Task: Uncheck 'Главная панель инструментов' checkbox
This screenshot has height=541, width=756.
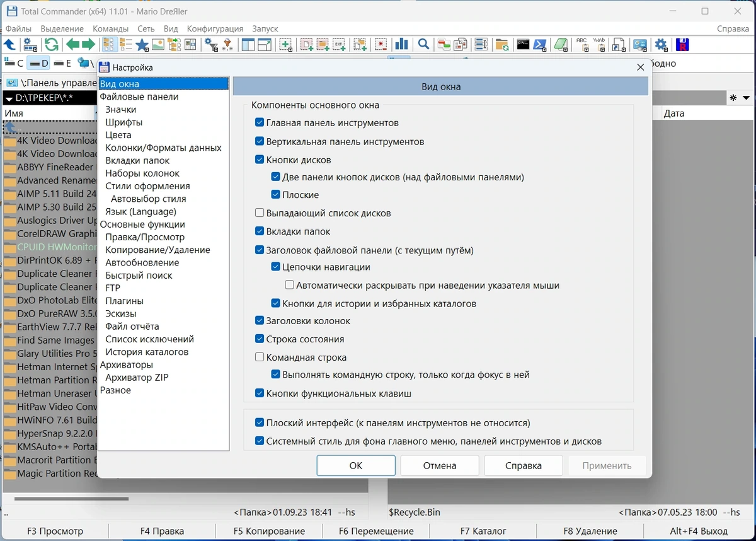Action: (260, 123)
